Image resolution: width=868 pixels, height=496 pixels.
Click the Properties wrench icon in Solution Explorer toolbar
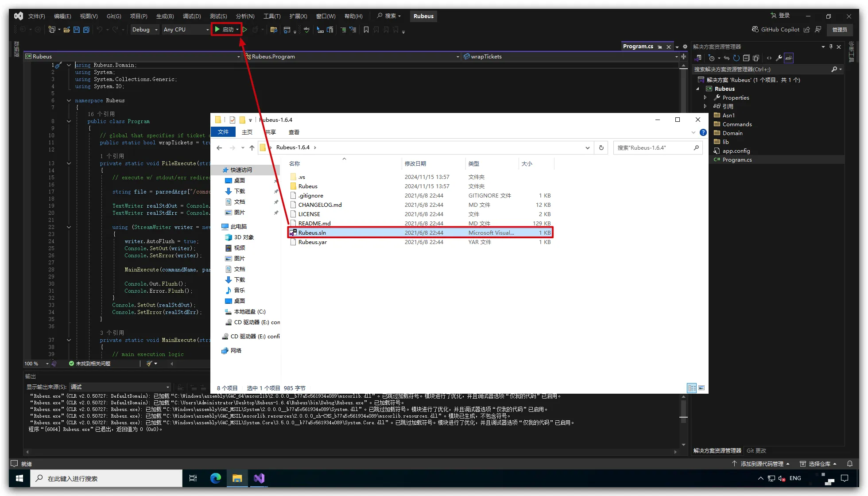coord(779,58)
